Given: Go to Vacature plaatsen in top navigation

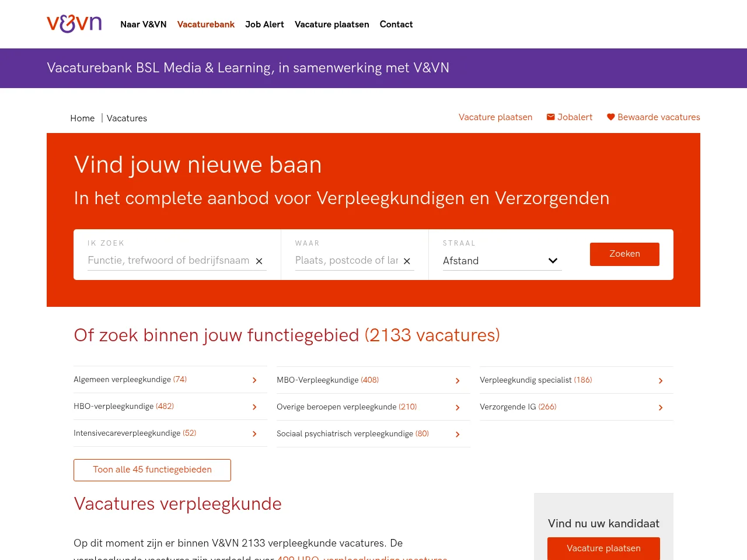Looking at the screenshot, I should pyautogui.click(x=331, y=24).
